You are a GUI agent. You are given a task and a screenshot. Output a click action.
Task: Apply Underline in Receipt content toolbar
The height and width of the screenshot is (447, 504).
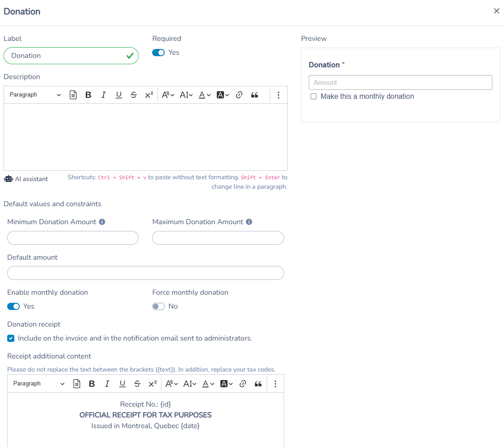point(122,384)
